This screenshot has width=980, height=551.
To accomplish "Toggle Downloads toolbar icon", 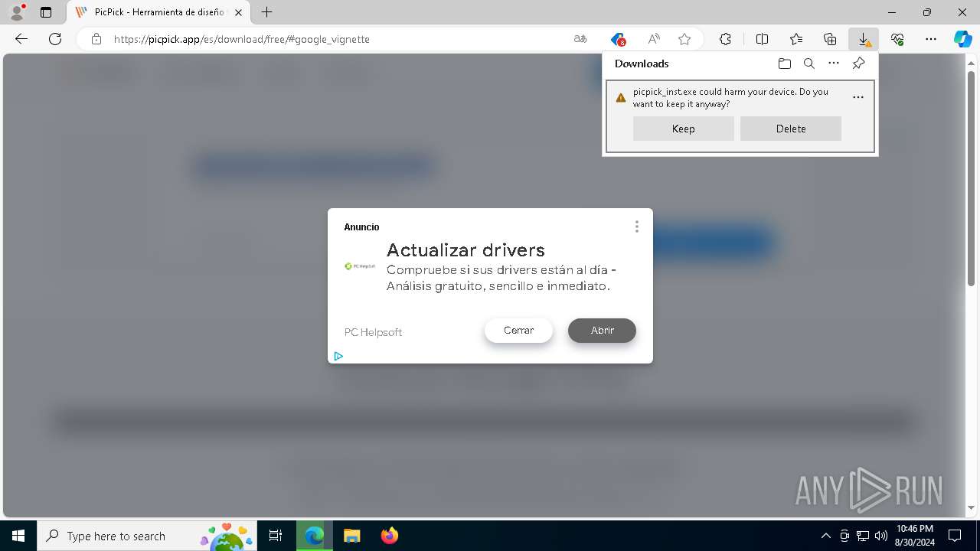I will click(x=864, y=39).
